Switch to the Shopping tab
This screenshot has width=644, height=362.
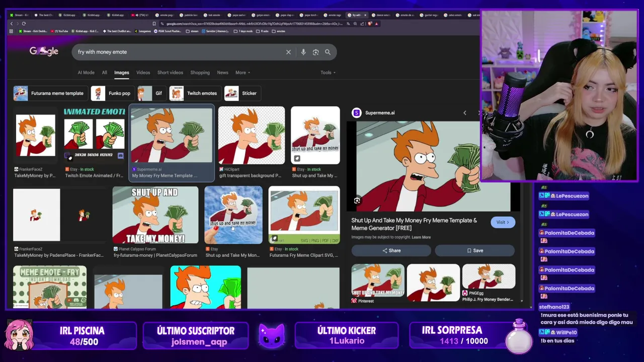pos(200,72)
